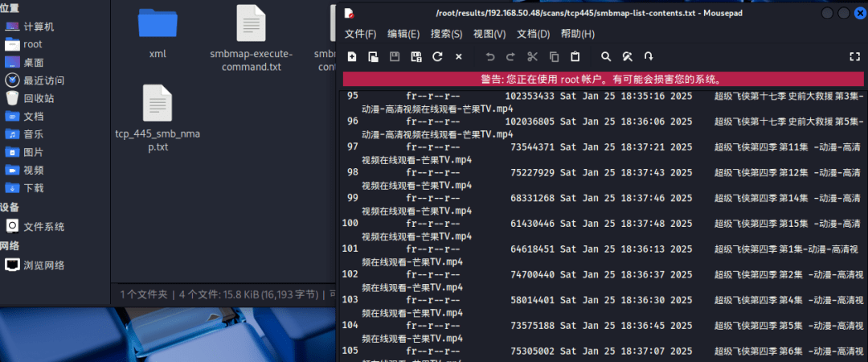868x362 pixels.
Task: Toggle fullscreen mode icon in toolbar
Action: 854,56
